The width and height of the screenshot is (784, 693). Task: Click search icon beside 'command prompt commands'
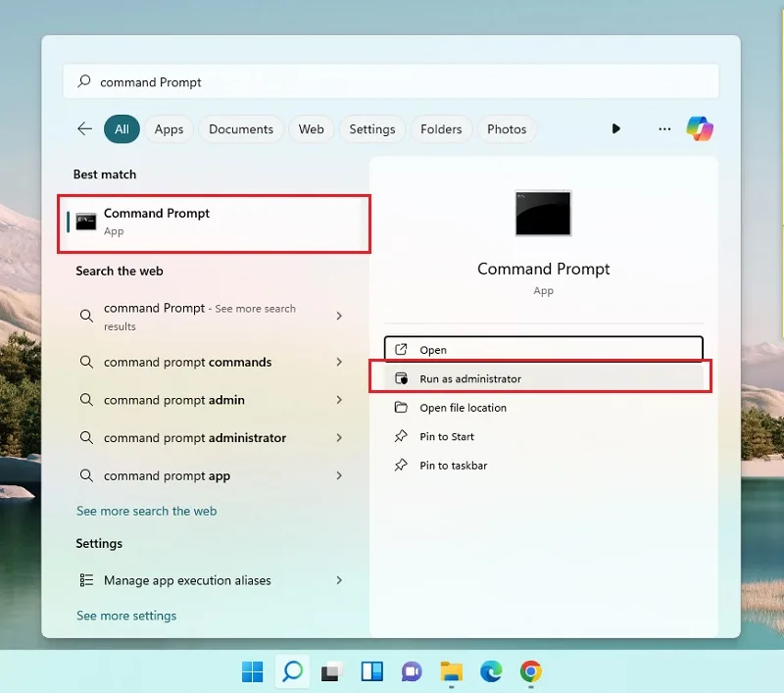point(86,362)
